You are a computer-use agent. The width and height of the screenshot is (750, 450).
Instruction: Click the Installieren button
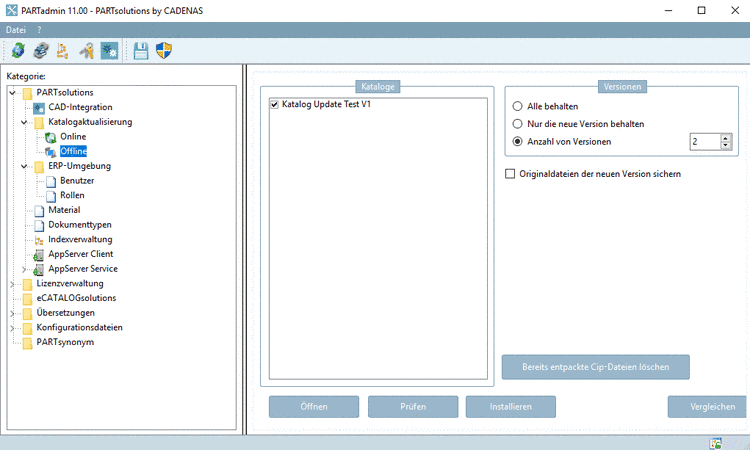pos(511,406)
